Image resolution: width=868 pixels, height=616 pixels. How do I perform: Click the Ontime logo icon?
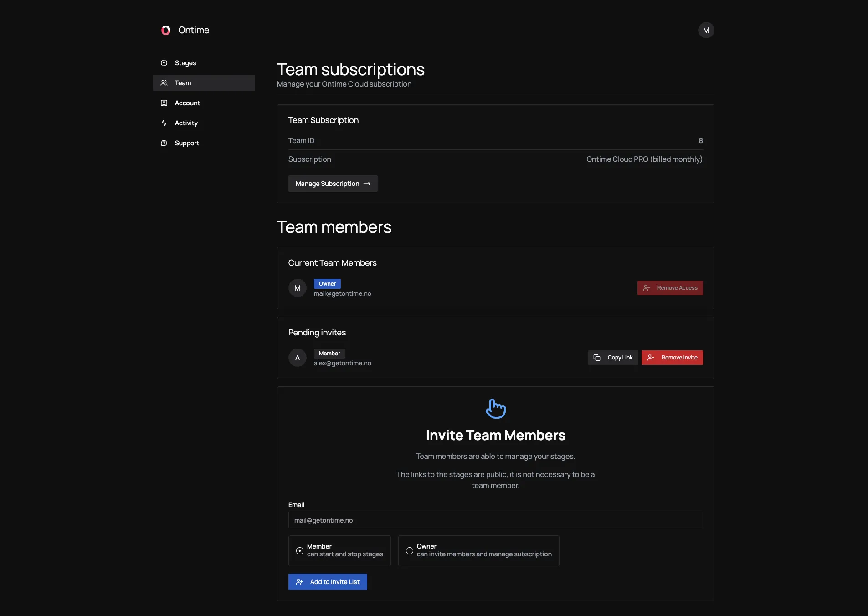click(166, 30)
